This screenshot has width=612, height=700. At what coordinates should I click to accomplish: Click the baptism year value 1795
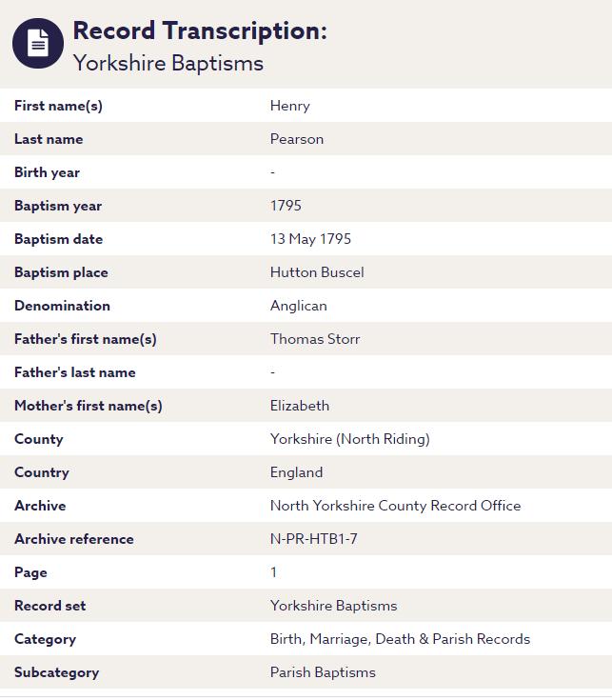point(286,206)
